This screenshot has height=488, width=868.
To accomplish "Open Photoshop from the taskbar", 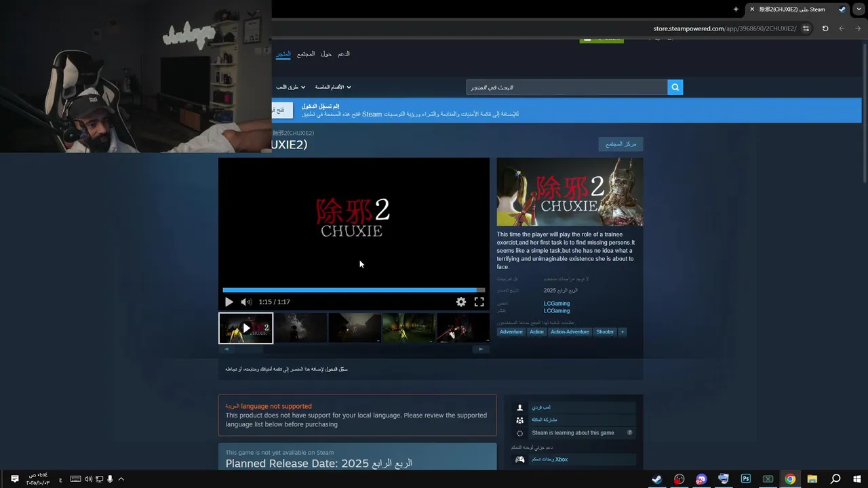I will point(746,479).
